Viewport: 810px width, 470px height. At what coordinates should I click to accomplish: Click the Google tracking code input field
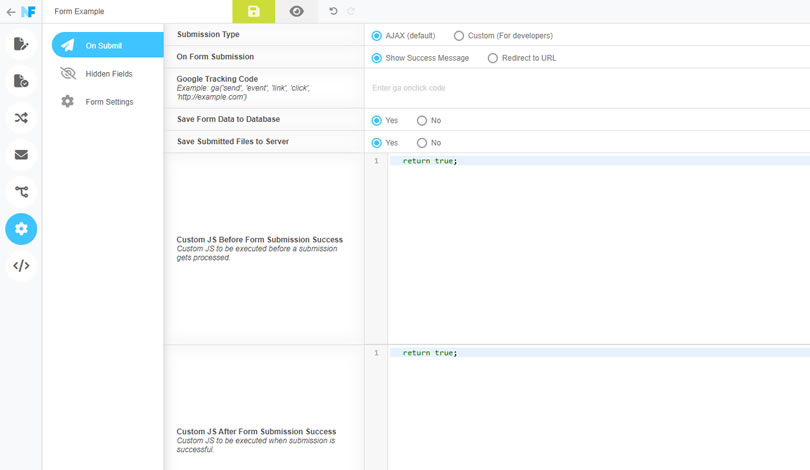click(x=587, y=88)
